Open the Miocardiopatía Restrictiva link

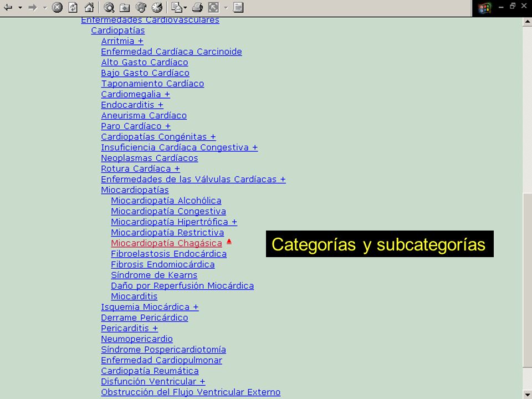pos(167,232)
